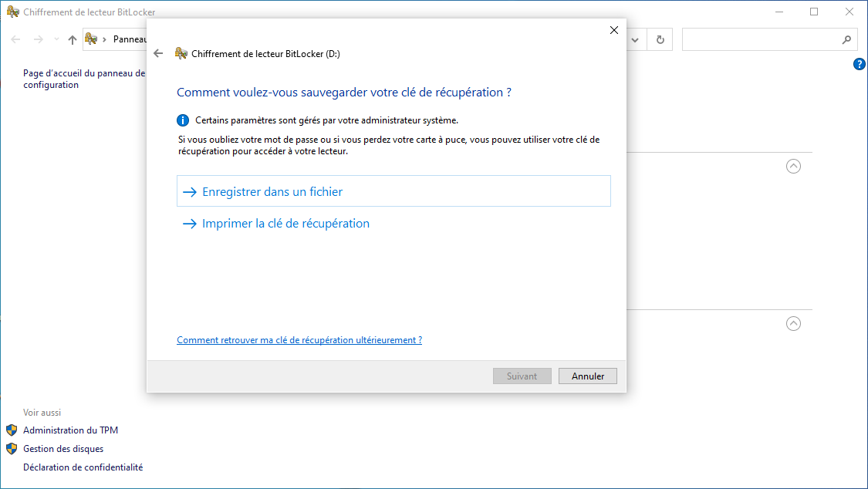Refresh the Control Panel address bar
Viewport: 868px width, 489px height.
tap(660, 39)
